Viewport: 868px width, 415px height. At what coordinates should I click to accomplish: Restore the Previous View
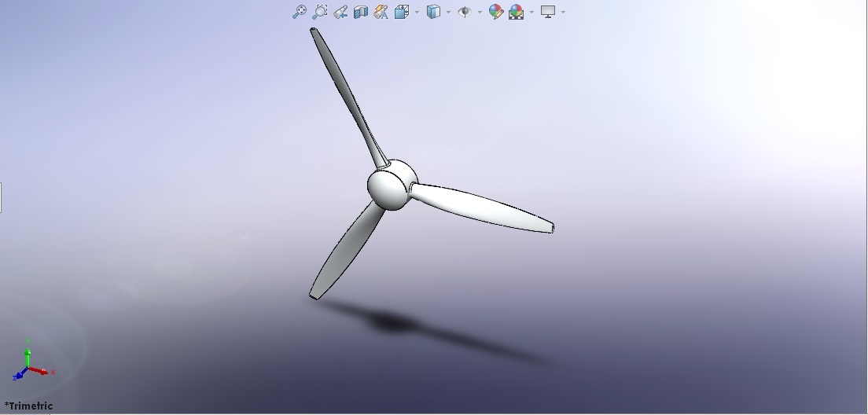[x=340, y=12]
